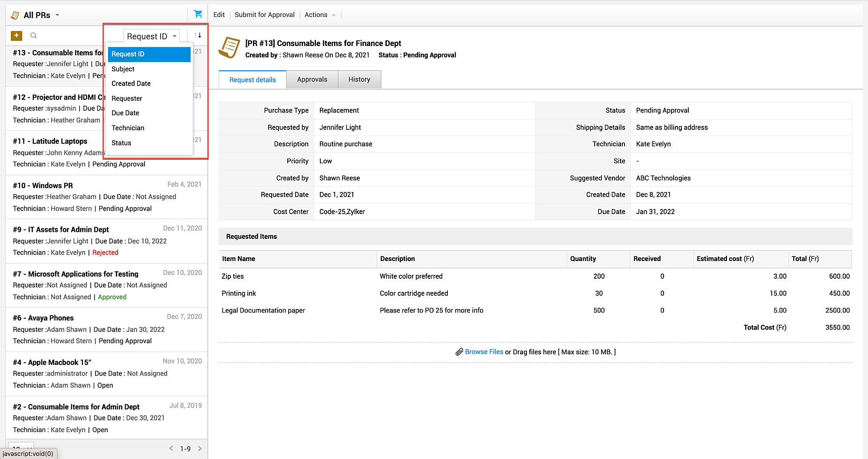Switch to the Approvals tab

[x=312, y=79]
